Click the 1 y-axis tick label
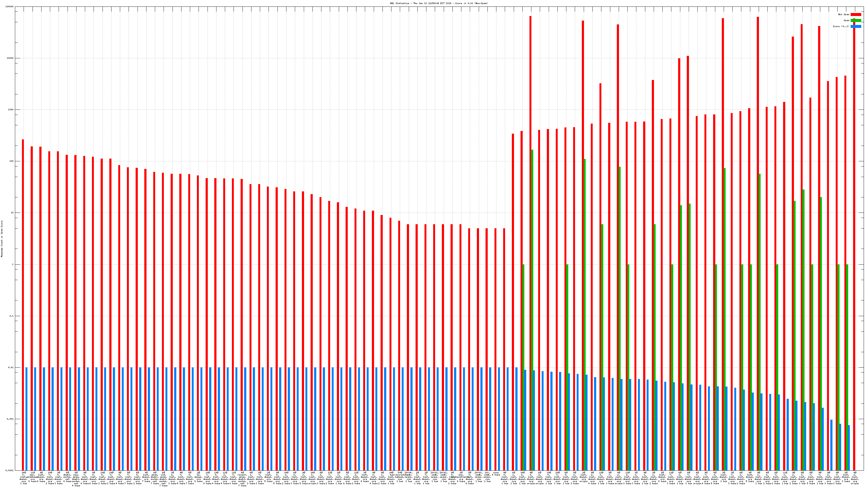The height and width of the screenshot is (488, 868). tap(13, 265)
